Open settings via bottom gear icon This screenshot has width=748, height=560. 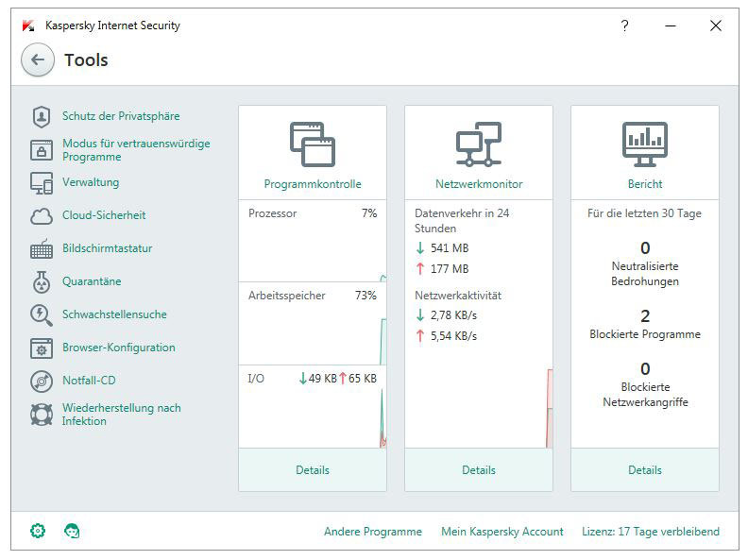[38, 532]
